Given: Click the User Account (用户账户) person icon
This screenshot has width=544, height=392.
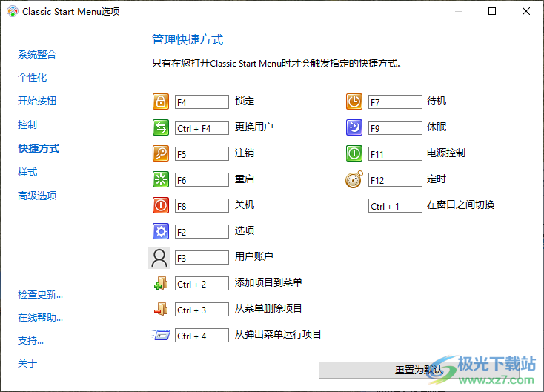Looking at the screenshot, I should point(159,258).
